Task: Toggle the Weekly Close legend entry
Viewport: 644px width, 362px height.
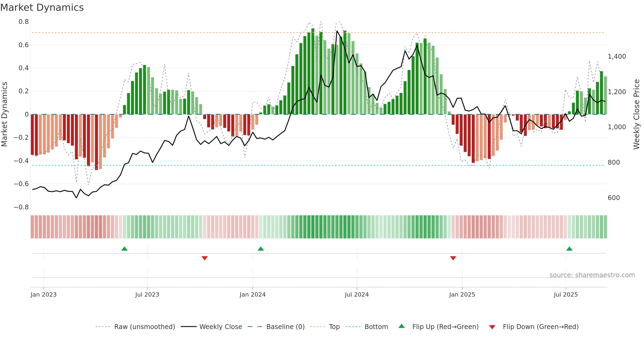Action: (x=211, y=327)
